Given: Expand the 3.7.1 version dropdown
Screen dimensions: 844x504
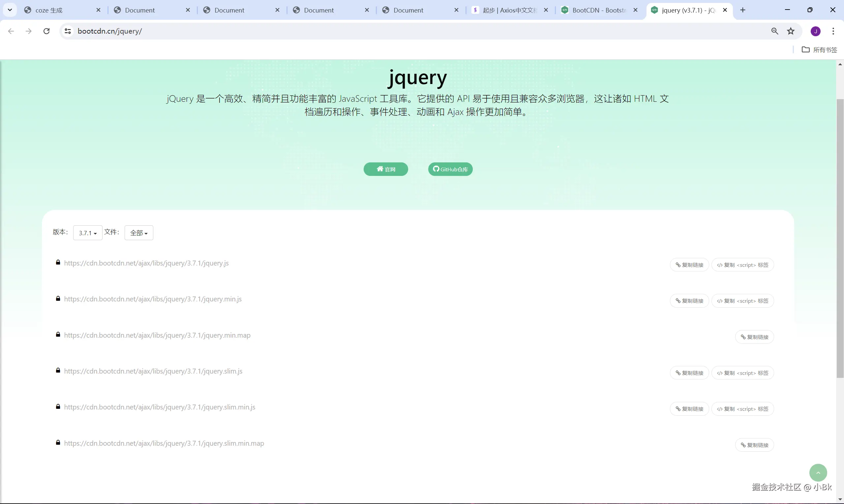Looking at the screenshot, I should [88, 233].
